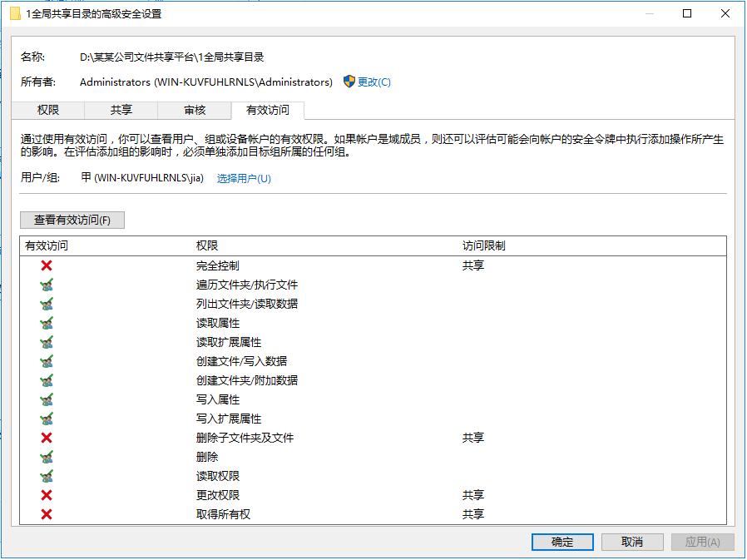
Task: Click the red X icon for 删除子文件夹及文件
Action: (x=47, y=437)
